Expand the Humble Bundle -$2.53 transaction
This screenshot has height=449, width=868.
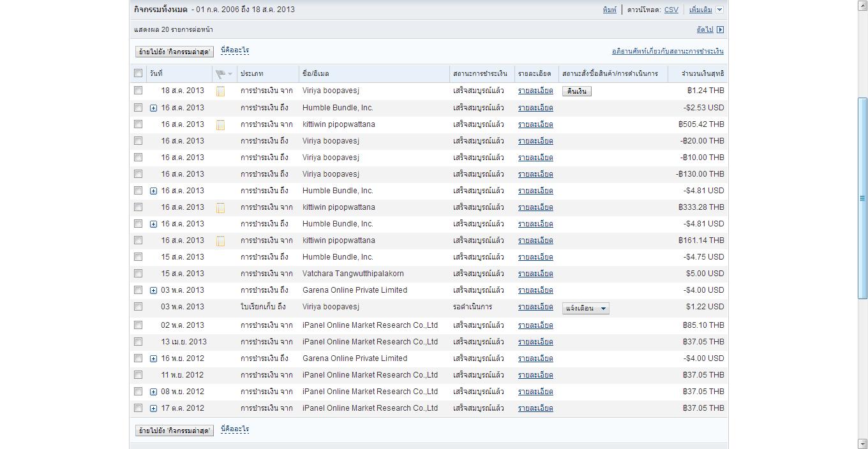coord(153,108)
